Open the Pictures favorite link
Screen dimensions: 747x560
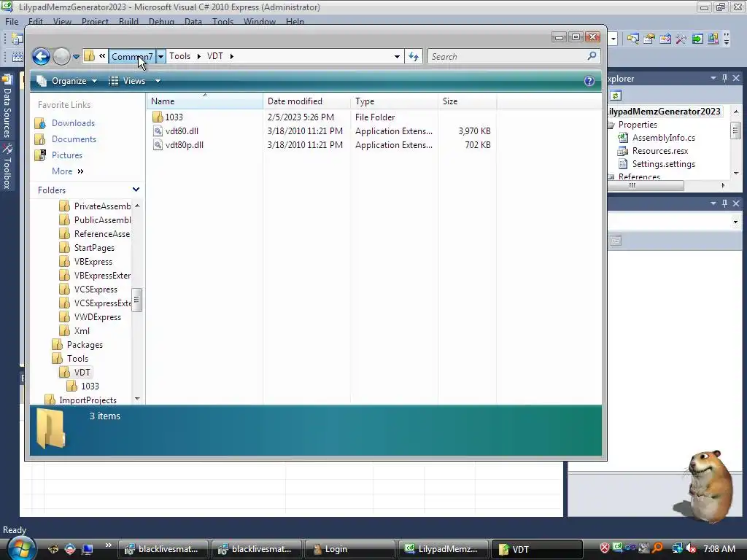tap(66, 155)
